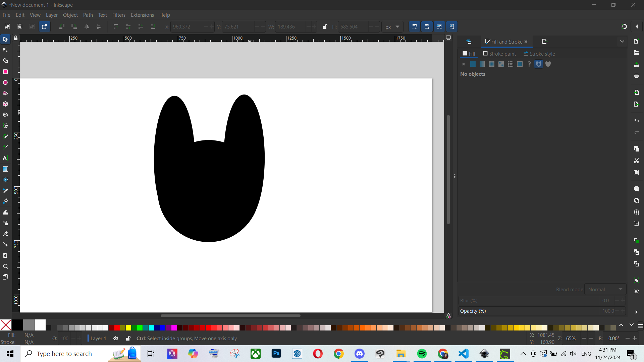Select the Color dropper tool
This screenshot has height=362, width=644.
click(x=5, y=190)
